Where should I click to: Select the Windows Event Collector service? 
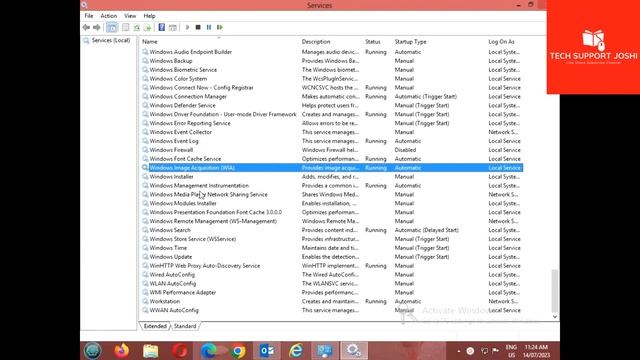(x=180, y=132)
